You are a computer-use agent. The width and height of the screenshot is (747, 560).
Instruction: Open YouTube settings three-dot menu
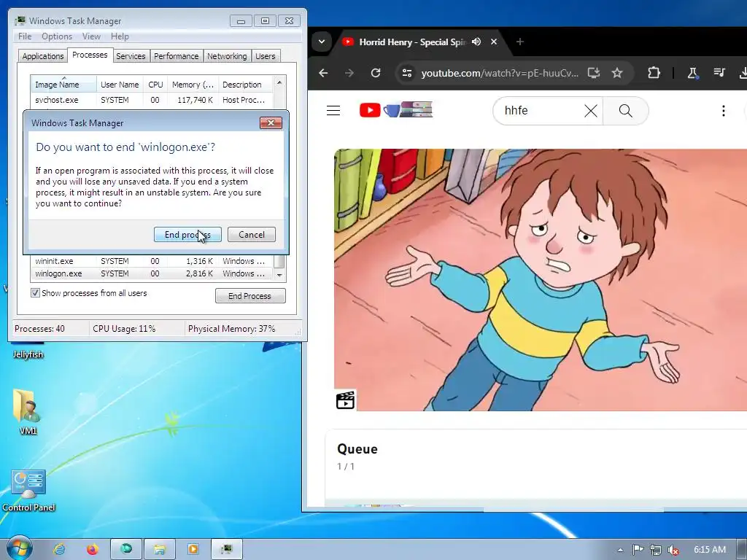click(723, 111)
